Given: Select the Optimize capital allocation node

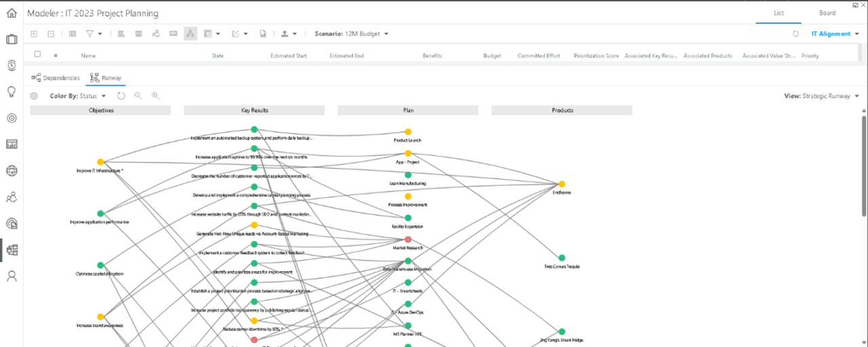Looking at the screenshot, I should 100,265.
